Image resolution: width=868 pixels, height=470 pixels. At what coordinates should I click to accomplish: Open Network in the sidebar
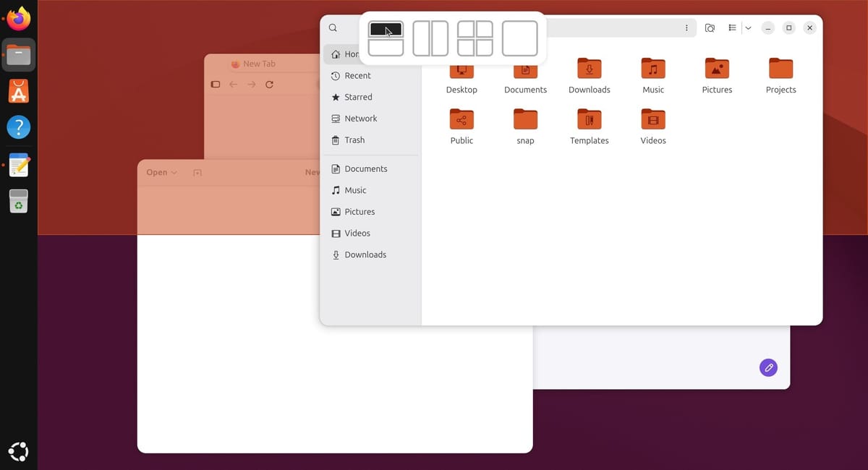[370, 119]
